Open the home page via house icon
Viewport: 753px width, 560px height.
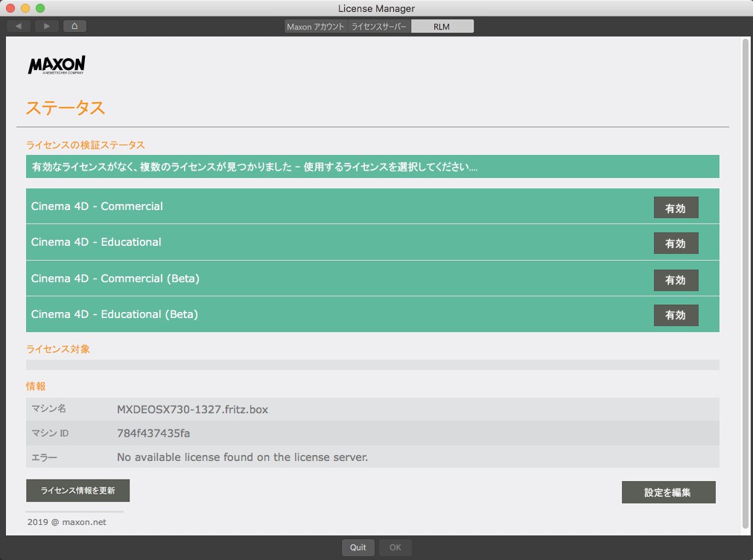74,26
